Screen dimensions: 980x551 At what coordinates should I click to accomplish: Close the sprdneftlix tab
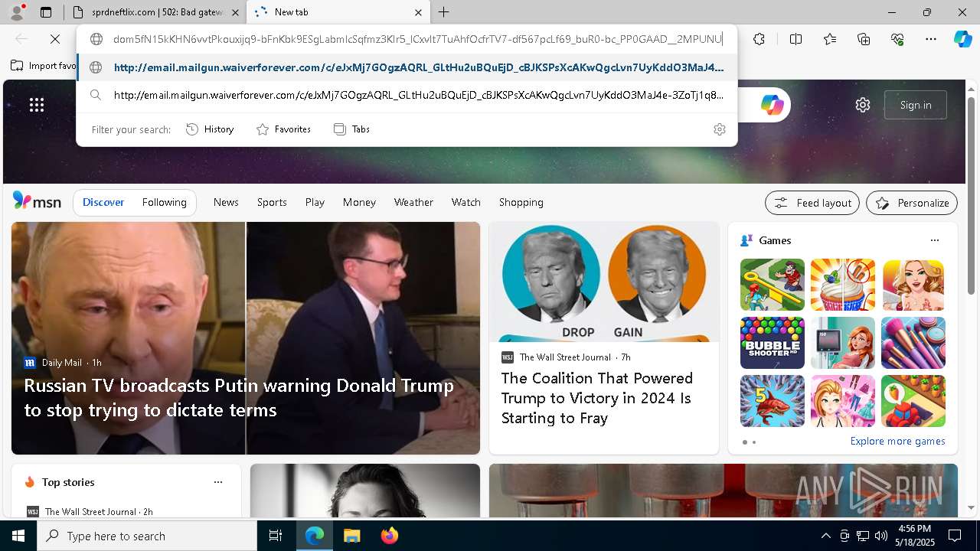[x=235, y=12]
